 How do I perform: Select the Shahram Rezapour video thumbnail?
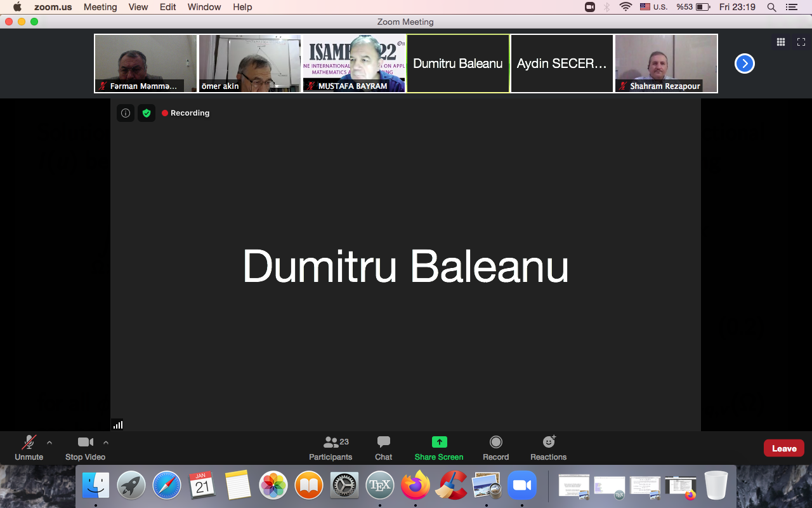tap(666, 63)
